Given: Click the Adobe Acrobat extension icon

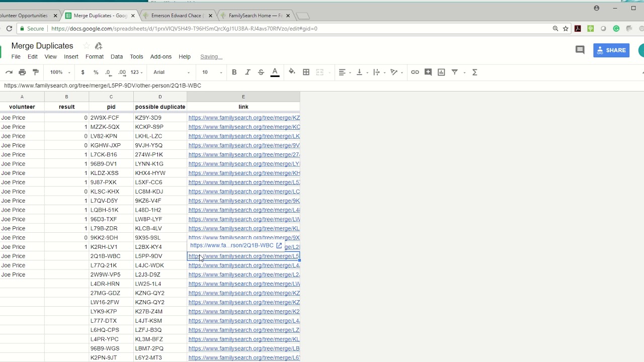Looking at the screenshot, I should click(x=578, y=29).
